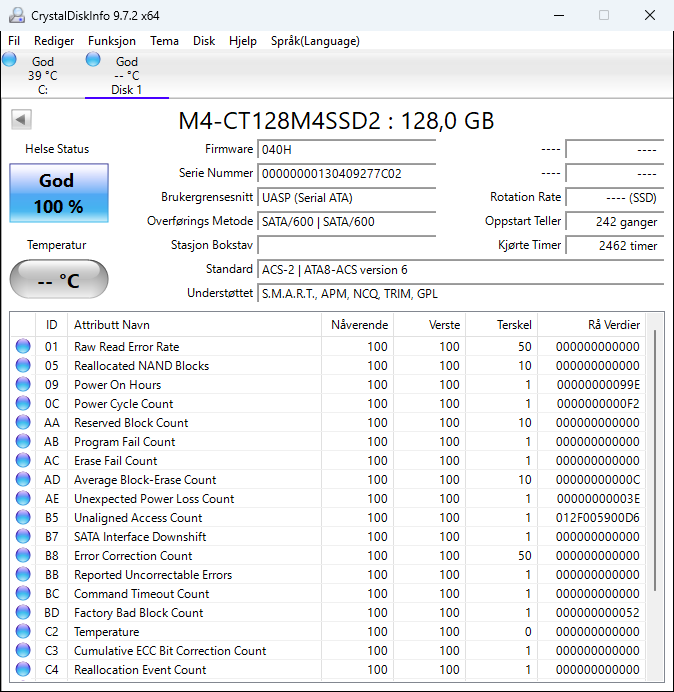674x692 pixels.
Task: Click the CrystalDiskInfo app icon in title bar
Action: click(x=17, y=15)
